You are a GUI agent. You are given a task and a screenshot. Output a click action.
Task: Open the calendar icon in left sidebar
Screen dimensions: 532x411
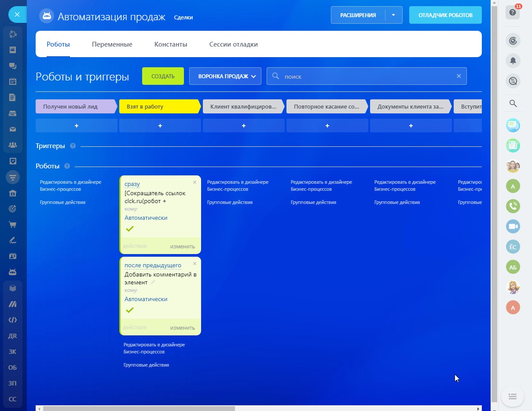[13, 81]
